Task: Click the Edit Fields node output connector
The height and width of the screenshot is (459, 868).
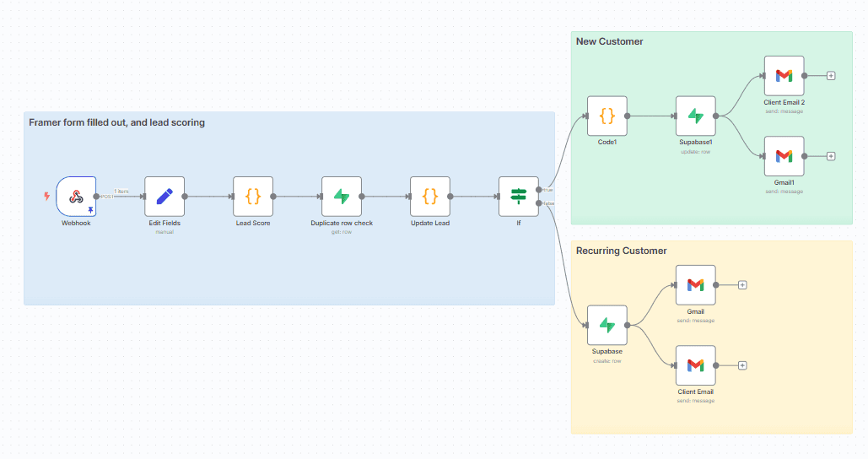Action: (185, 197)
